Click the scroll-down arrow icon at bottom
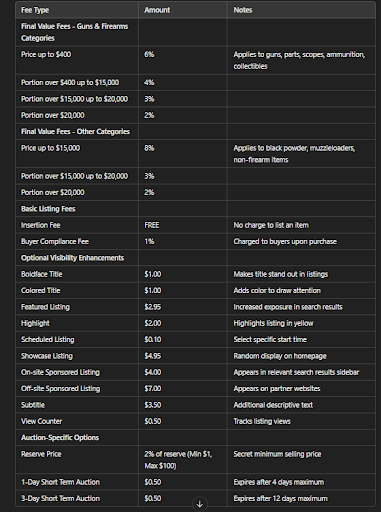The width and height of the screenshot is (381, 512). (x=200, y=504)
